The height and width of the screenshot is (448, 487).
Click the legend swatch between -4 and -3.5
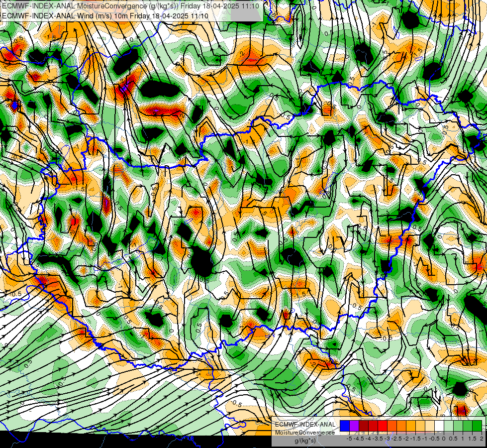(x=373, y=426)
